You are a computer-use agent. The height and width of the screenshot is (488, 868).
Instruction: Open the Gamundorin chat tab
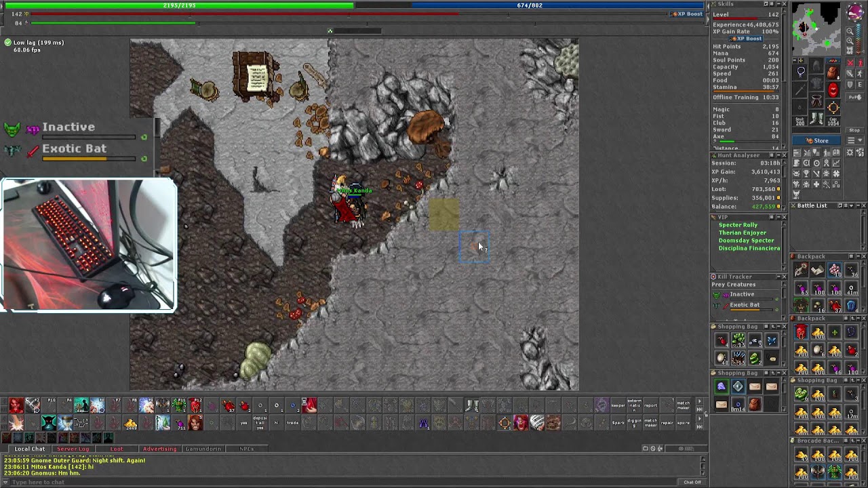tap(203, 449)
